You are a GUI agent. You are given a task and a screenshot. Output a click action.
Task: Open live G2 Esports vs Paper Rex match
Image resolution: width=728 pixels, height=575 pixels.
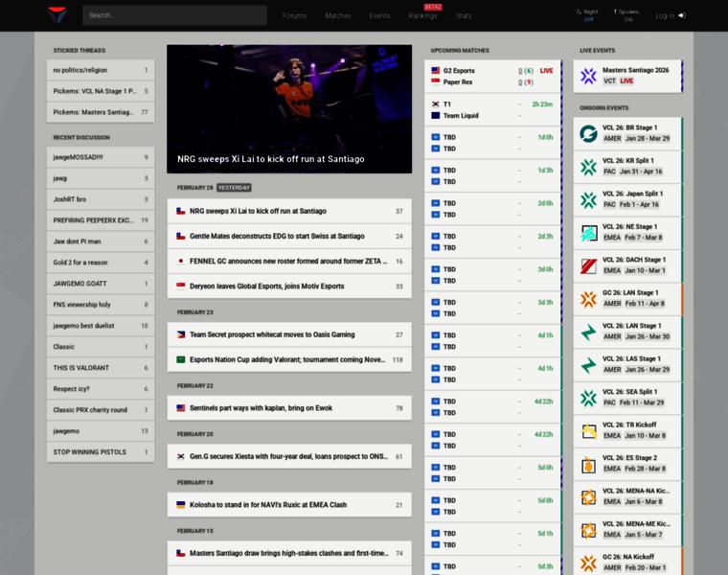coord(493,76)
